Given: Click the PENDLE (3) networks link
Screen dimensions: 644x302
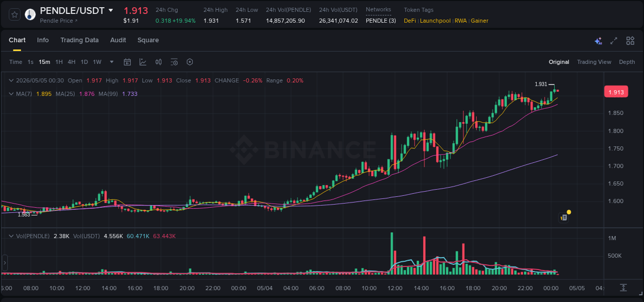Looking at the screenshot, I should point(381,21).
